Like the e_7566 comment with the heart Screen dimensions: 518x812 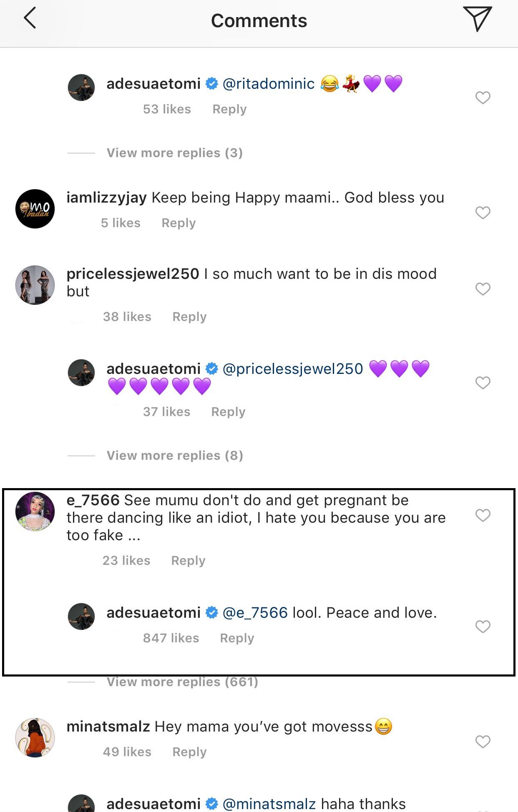click(x=483, y=516)
